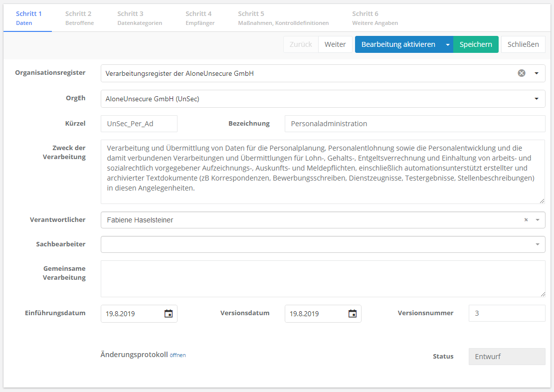Open the Bearbeitung aktivieren split-button arrow

(x=447, y=44)
